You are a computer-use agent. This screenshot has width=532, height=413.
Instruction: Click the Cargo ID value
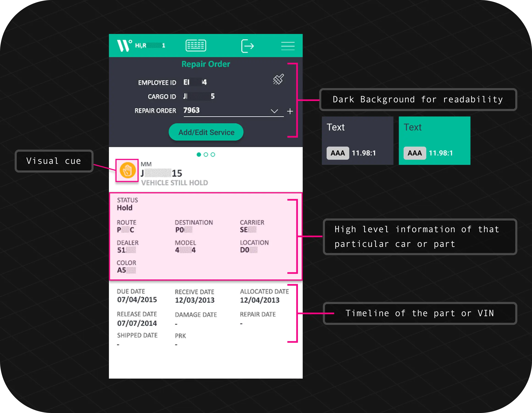199,96
